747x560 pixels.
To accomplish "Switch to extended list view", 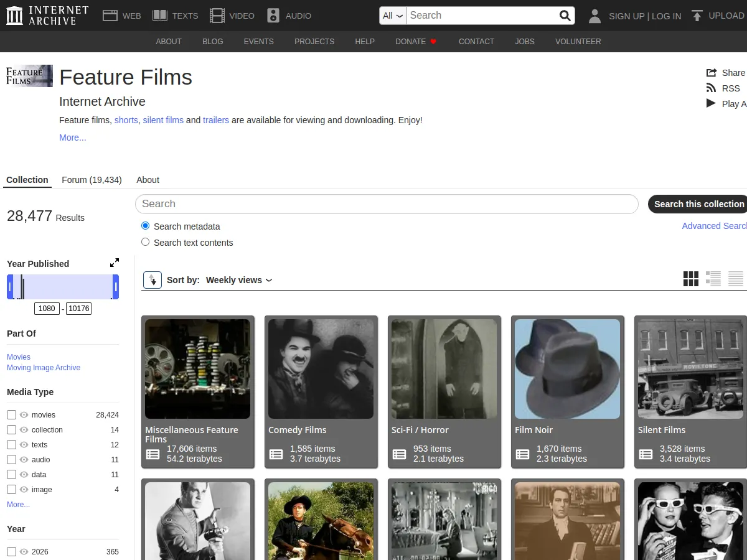I will 713,279.
